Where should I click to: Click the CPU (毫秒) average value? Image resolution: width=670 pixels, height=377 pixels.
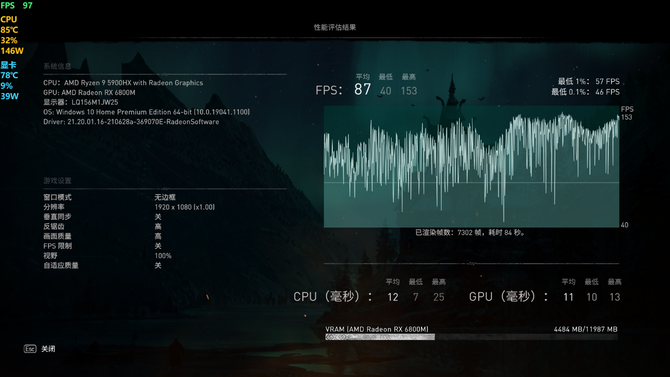pos(393,297)
